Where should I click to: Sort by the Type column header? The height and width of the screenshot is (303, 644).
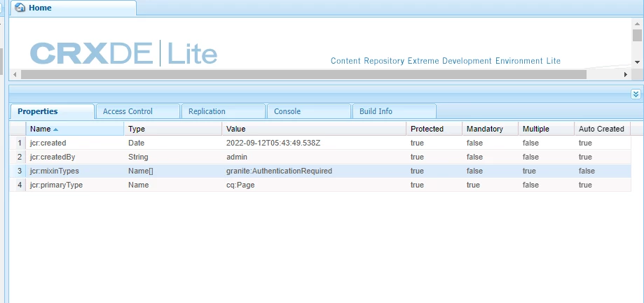tap(173, 129)
